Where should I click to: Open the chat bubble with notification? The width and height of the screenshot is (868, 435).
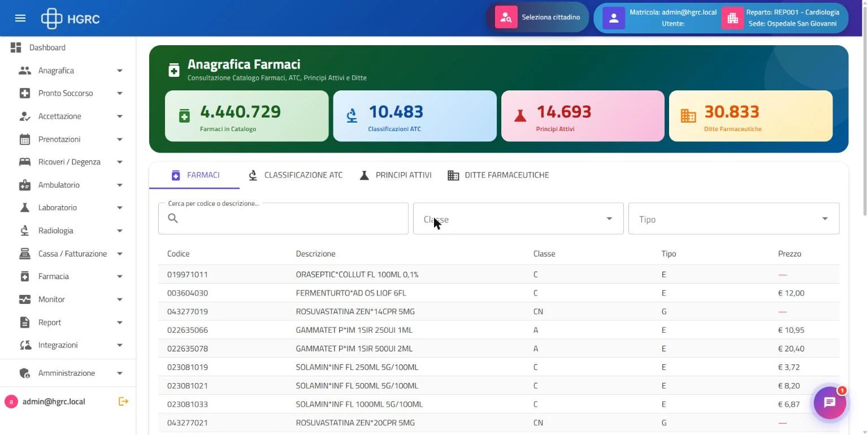coord(830,403)
